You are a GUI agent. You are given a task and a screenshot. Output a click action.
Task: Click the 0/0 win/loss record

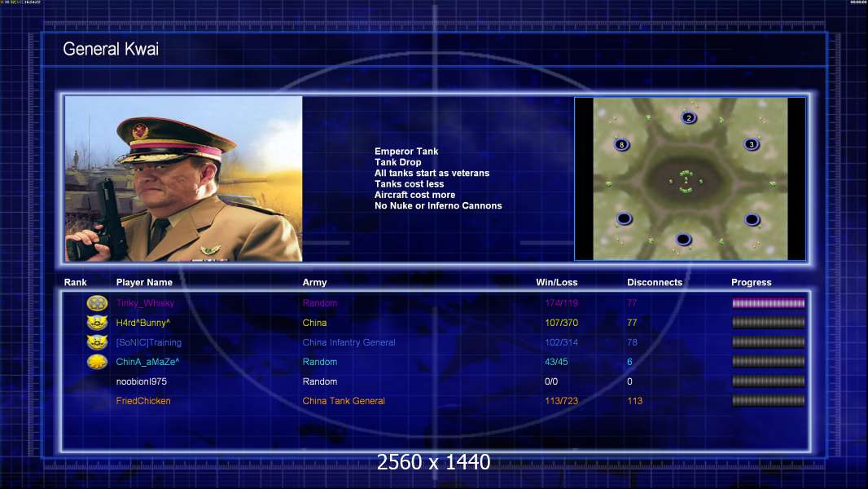pos(551,381)
